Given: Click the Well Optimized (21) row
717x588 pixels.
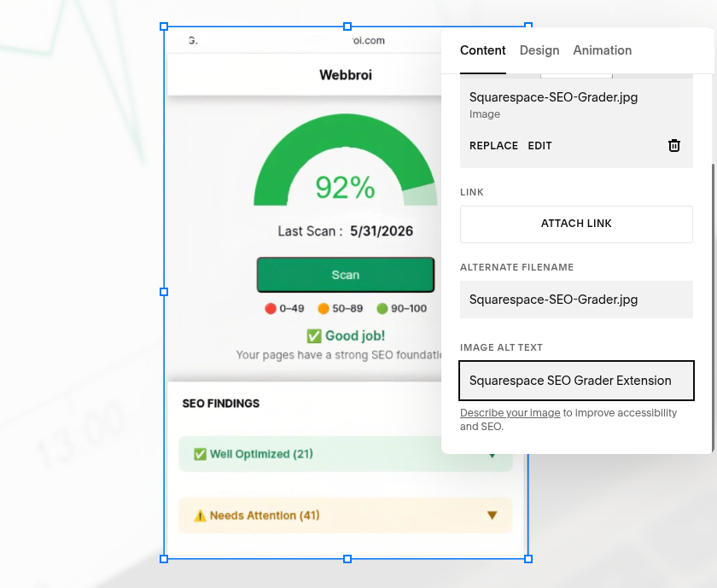Looking at the screenshot, I should coord(345,454).
